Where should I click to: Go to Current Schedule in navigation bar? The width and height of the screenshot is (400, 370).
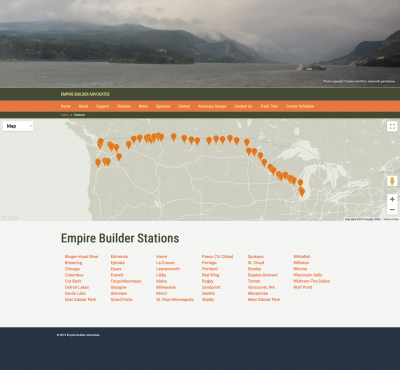300,106
